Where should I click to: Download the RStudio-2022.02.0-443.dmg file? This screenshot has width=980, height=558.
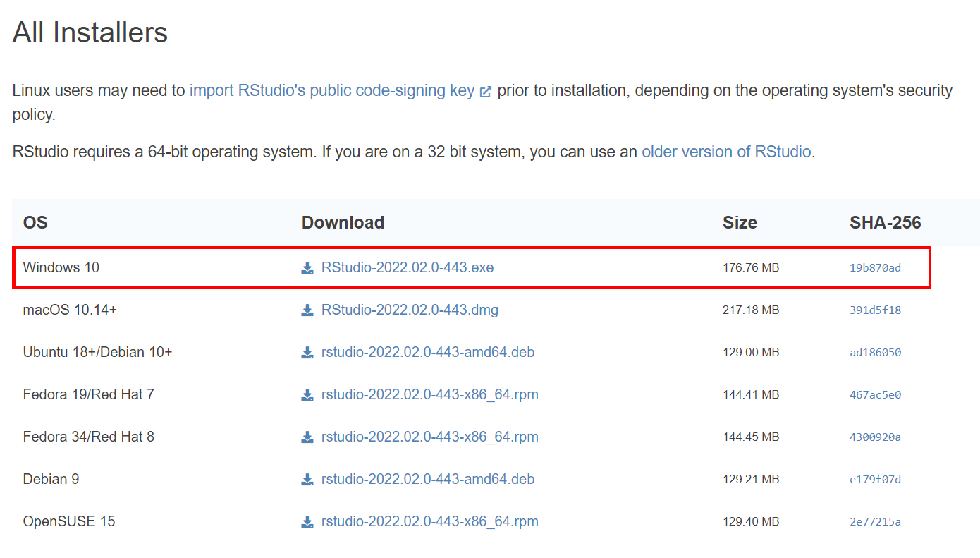click(410, 310)
